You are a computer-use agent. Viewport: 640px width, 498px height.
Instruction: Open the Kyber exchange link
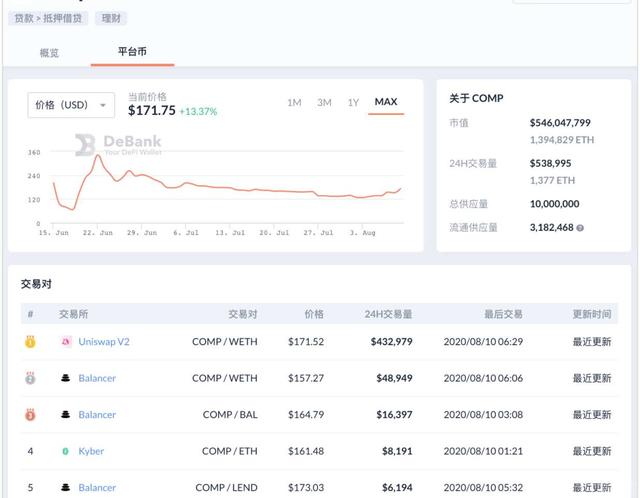click(91, 451)
